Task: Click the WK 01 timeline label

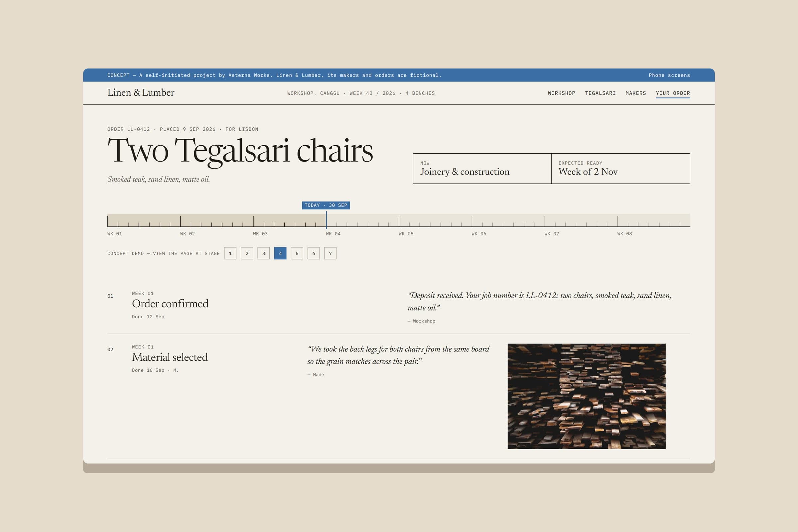Action: click(115, 234)
